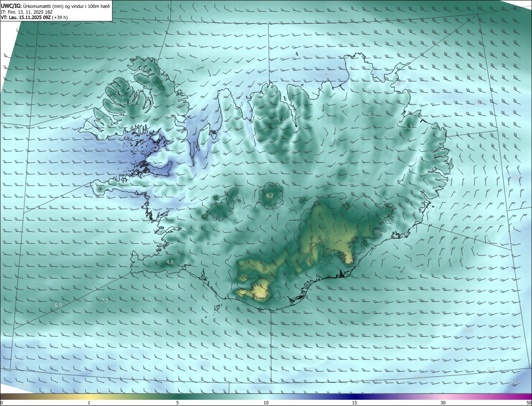The image size is (532, 406).
Task: Click the 10 tick on the colour scale
Action: pyautogui.click(x=266, y=403)
